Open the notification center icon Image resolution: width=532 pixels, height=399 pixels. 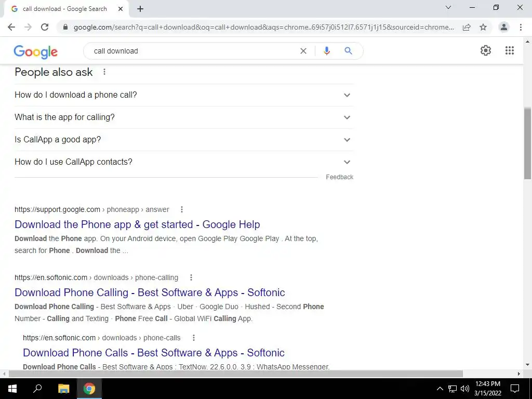[515, 389]
